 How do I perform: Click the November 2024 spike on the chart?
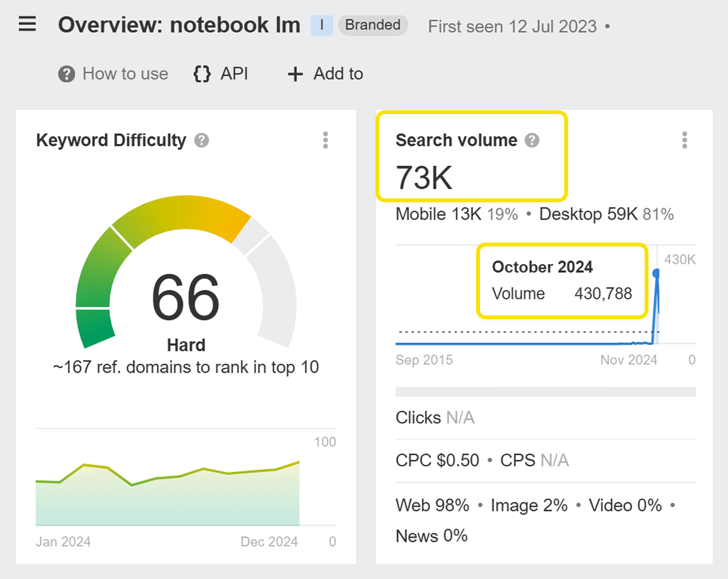pyautogui.click(x=655, y=273)
